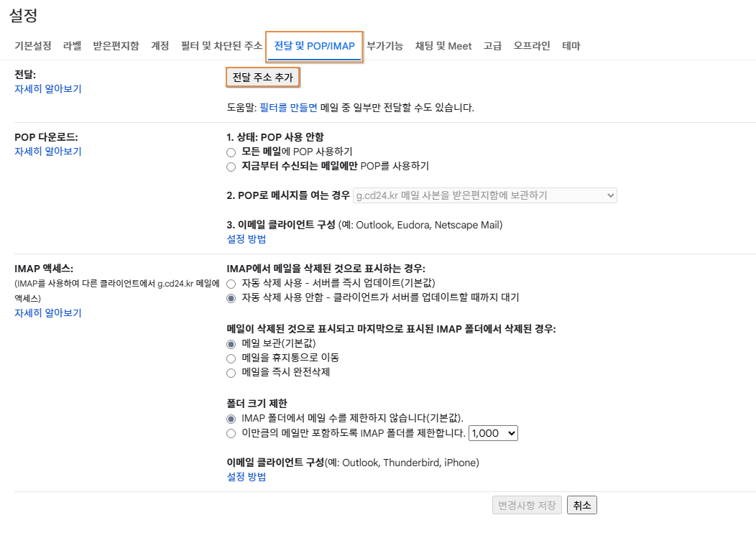Select '이만큼의 메일만 포함하도록' IMAP folder limit option
This screenshot has width=756, height=538.
click(x=231, y=433)
